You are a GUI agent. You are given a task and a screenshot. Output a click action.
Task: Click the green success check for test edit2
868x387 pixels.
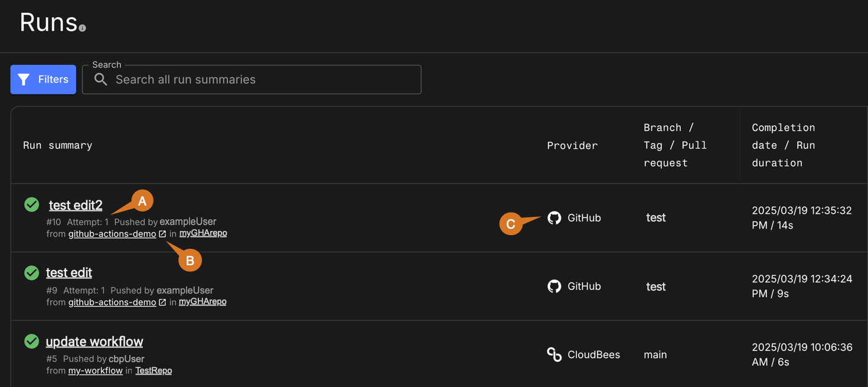pyautogui.click(x=32, y=204)
